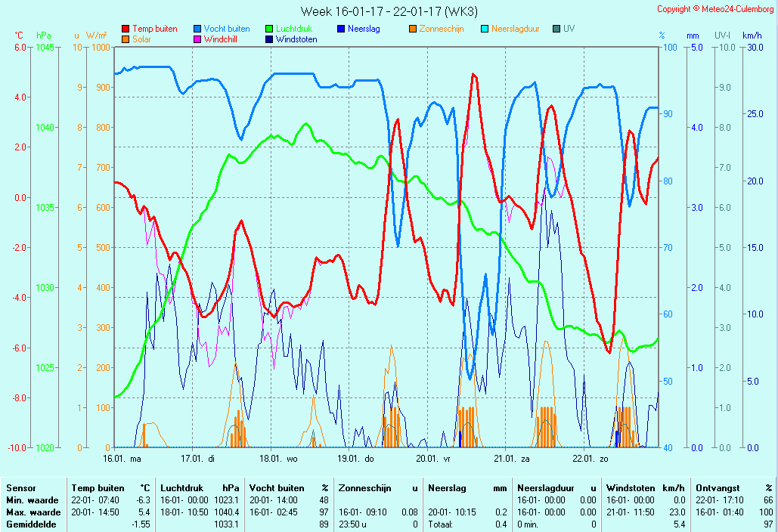Click the green Luchtdruk legend swatch
Screen dimensions: 778x532
coord(269,29)
